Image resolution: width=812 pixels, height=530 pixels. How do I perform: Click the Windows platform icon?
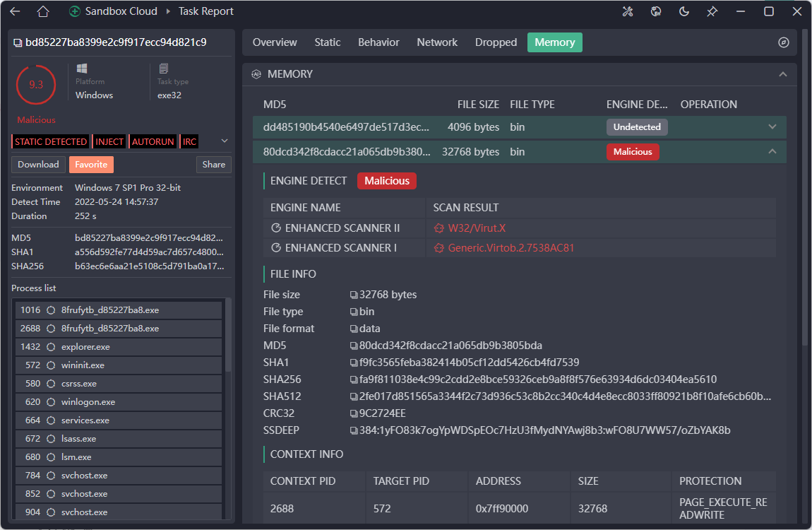[82, 69]
